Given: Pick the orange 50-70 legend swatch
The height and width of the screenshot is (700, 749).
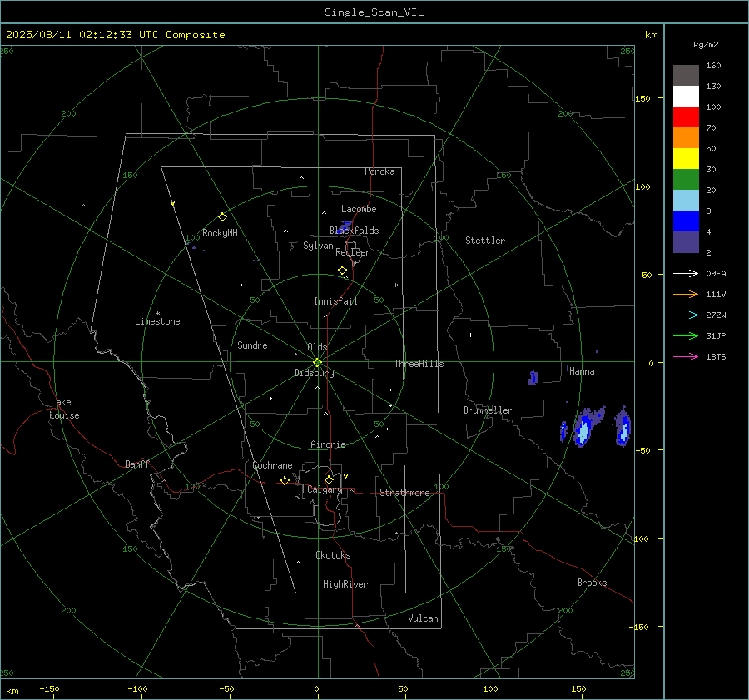Looking at the screenshot, I should click(686, 137).
